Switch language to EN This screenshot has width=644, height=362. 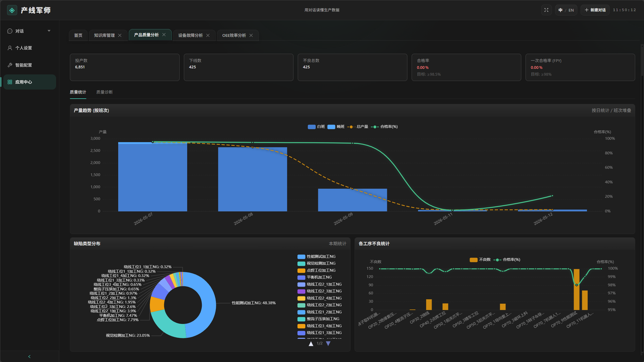coord(571,10)
